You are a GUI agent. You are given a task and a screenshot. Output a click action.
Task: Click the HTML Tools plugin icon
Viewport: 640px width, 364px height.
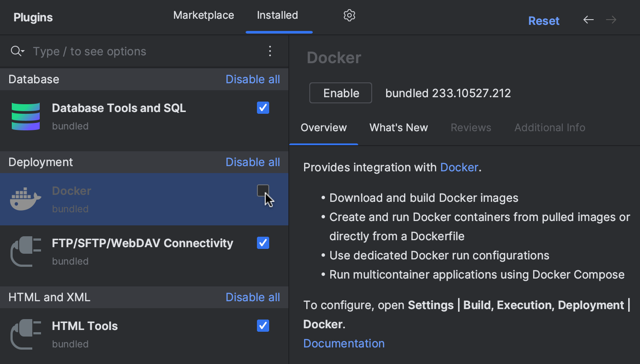pyautogui.click(x=25, y=334)
